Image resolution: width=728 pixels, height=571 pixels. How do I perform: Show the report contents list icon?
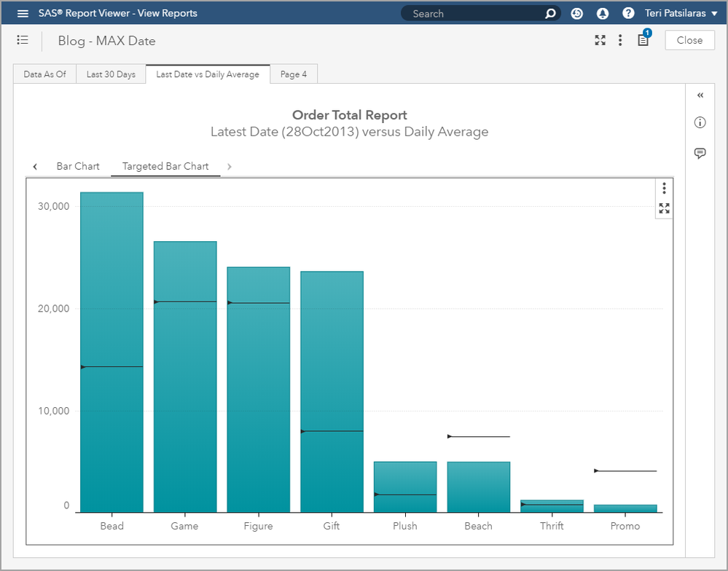(23, 40)
